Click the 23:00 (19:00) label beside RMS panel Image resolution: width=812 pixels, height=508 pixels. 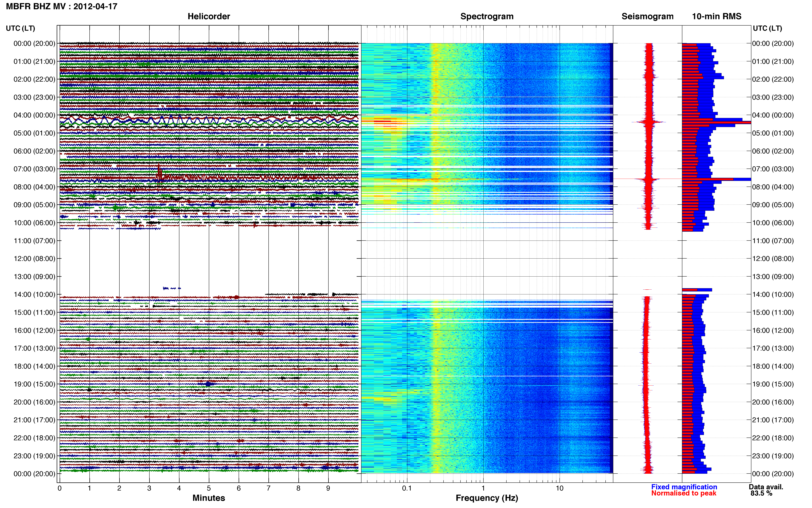click(773, 456)
